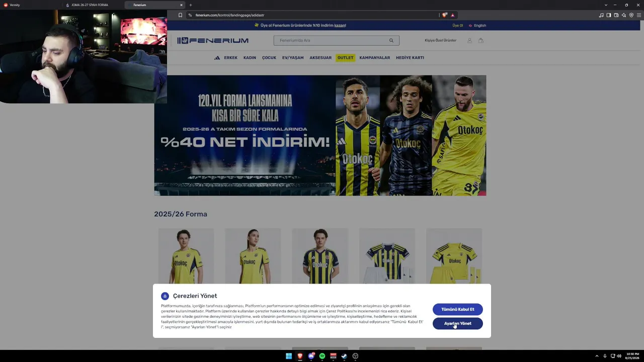Click the Kişiye Özel Ürünler link

pyautogui.click(x=441, y=40)
